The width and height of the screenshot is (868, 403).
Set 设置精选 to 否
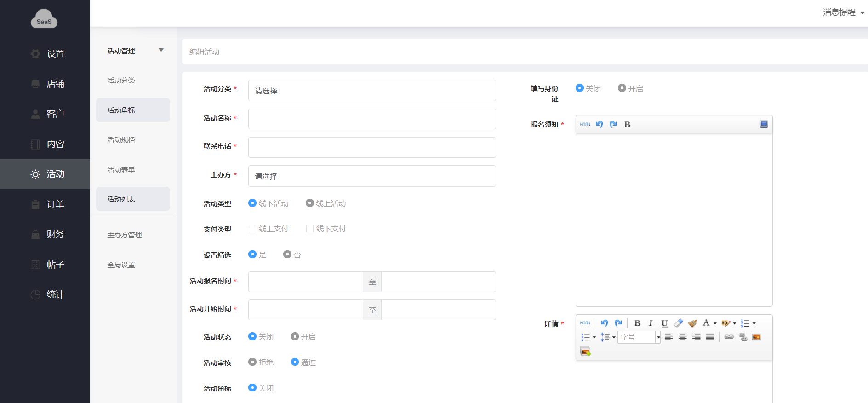[x=287, y=254]
